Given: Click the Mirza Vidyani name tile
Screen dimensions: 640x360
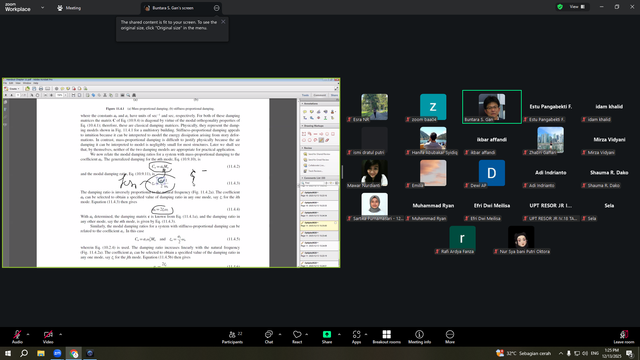Looking at the screenshot, I should [x=609, y=140].
